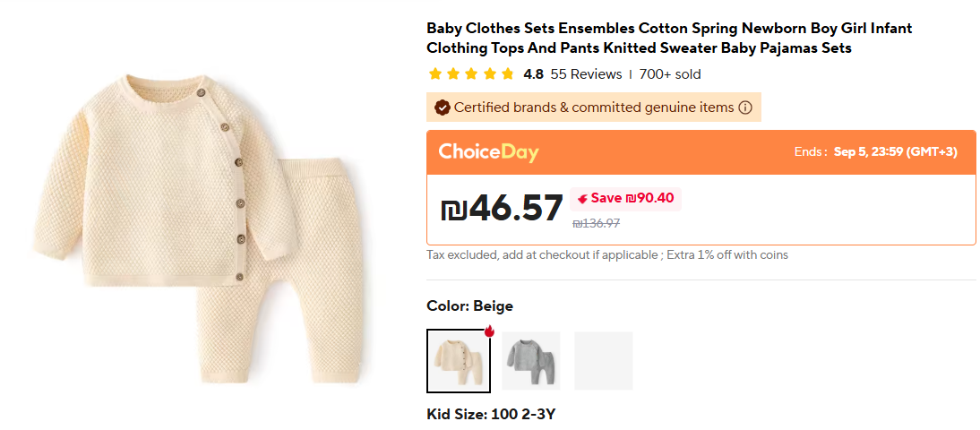Click the yellow star rating icons
The width and height of the screenshot is (980, 430).
tap(471, 74)
